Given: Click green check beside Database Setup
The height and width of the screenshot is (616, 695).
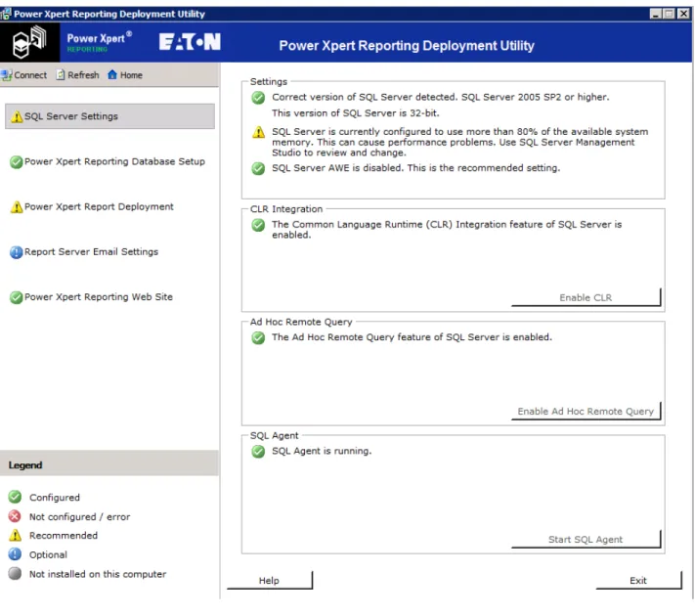Looking at the screenshot, I should (17, 162).
